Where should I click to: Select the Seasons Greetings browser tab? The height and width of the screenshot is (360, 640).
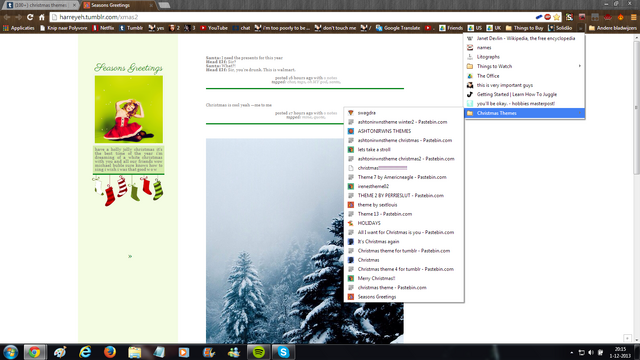(118, 5)
